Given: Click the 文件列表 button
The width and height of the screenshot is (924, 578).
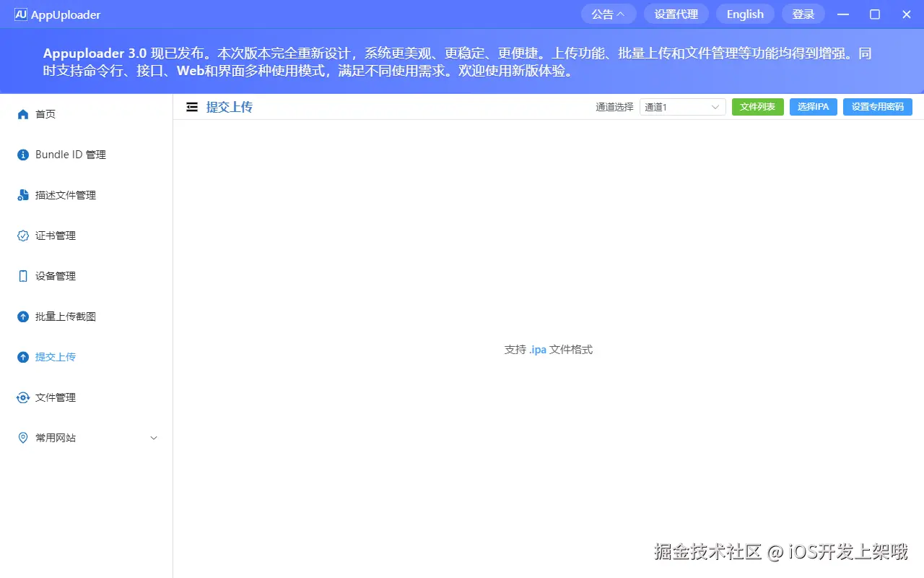Looking at the screenshot, I should (757, 106).
